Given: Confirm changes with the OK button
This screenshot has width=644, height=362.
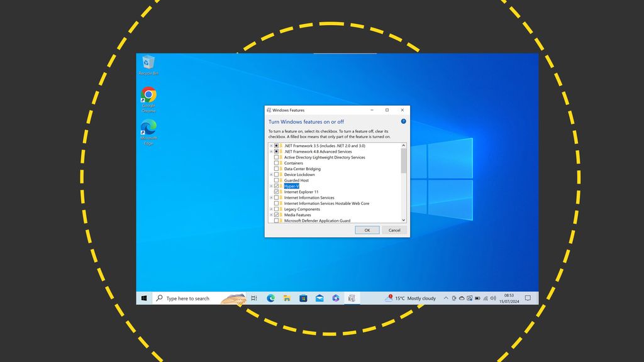Looking at the screenshot, I should point(367,230).
